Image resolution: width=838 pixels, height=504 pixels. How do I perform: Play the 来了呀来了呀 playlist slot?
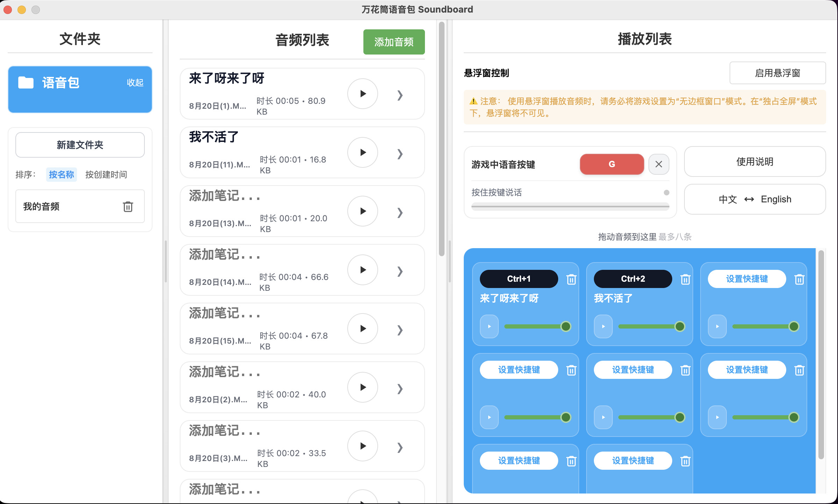[489, 326]
